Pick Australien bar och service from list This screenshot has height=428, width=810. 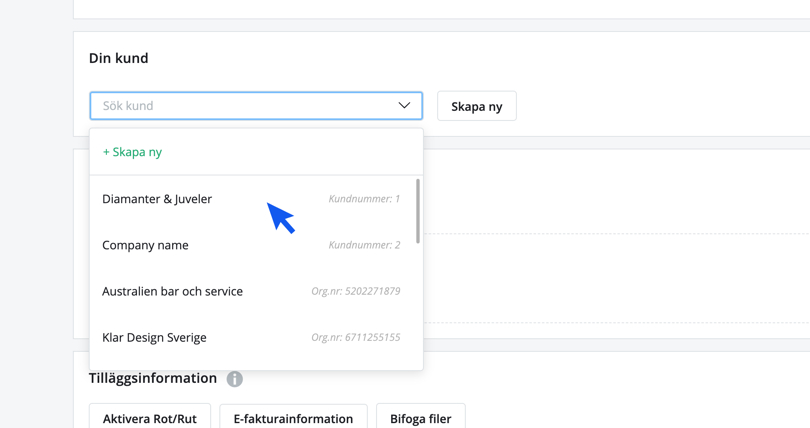172,291
